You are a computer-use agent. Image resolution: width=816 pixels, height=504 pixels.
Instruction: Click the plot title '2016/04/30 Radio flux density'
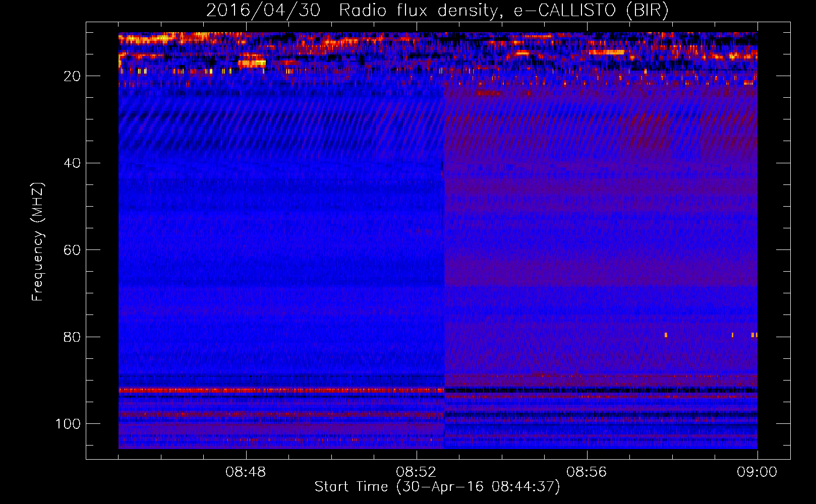click(x=437, y=11)
